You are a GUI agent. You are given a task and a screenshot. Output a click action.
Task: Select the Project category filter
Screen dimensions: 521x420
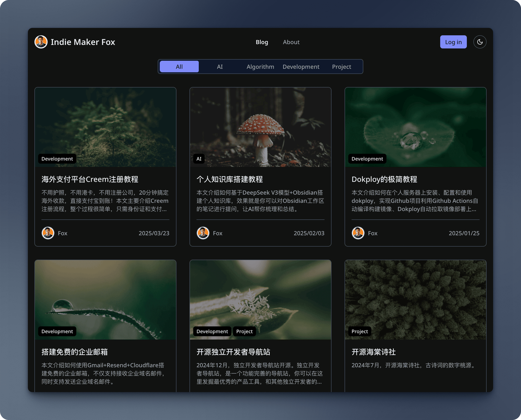tap(341, 67)
